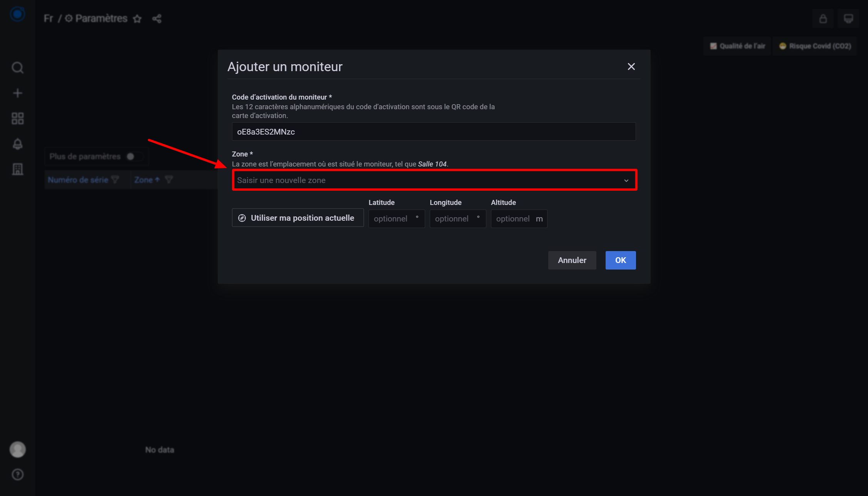The height and width of the screenshot is (496, 868).
Task: Open the Zone column filter icon
Action: tap(169, 180)
